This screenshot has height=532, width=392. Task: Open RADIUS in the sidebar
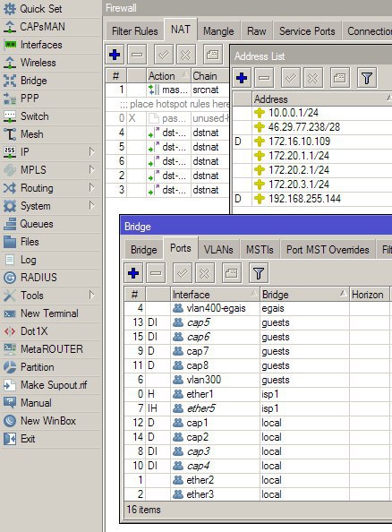point(51,278)
